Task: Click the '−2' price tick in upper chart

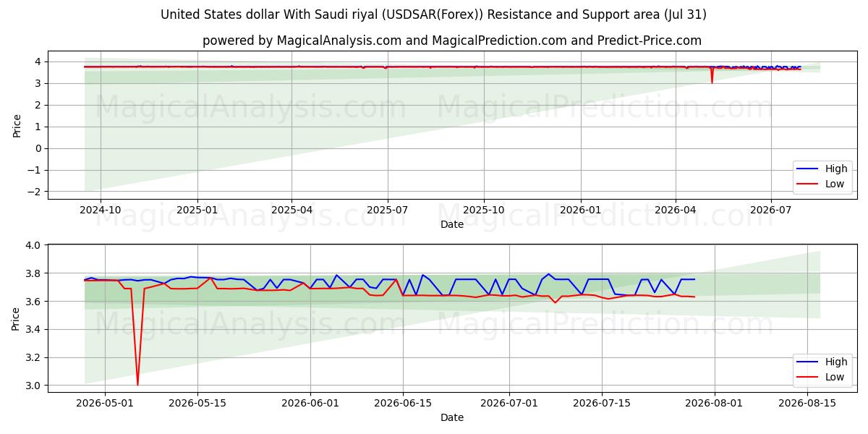Action: [34, 192]
